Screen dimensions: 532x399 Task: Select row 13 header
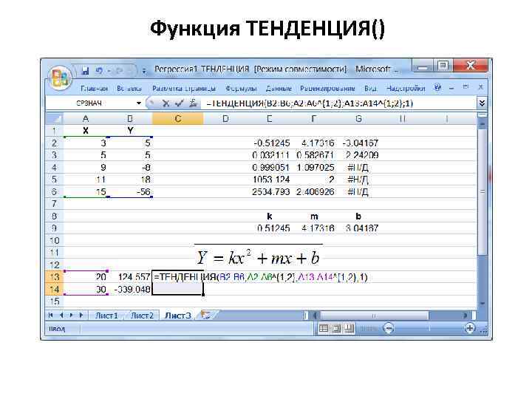(x=55, y=277)
